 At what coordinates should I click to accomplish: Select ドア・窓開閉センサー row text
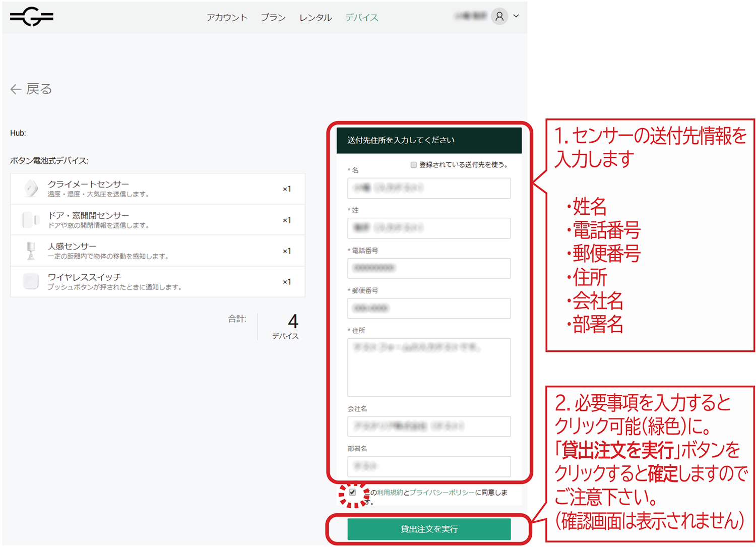tap(88, 215)
